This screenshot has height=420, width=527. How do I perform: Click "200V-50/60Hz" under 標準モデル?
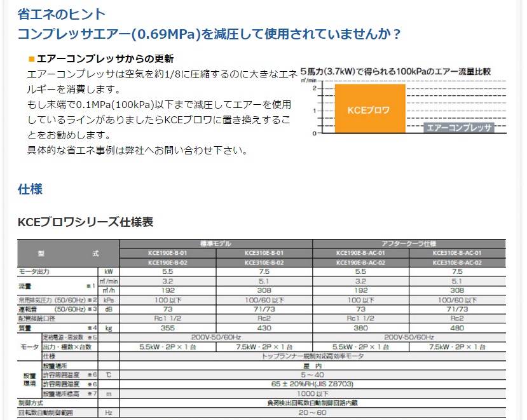coord(216,337)
